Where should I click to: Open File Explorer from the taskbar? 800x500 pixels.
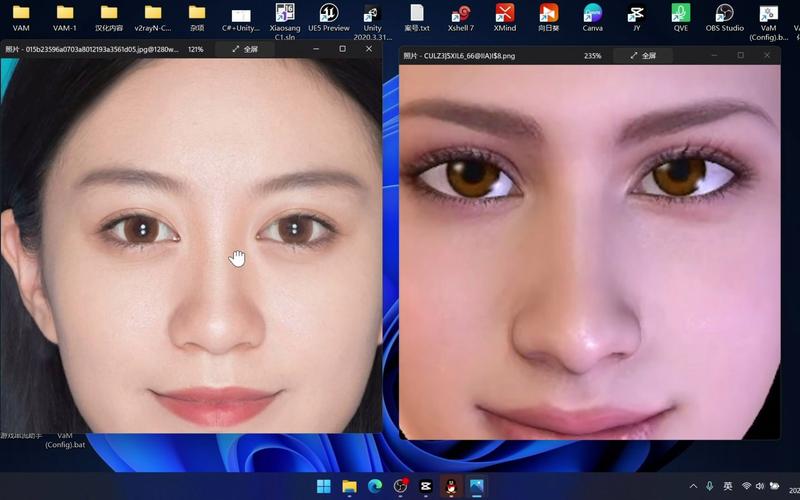click(350, 487)
